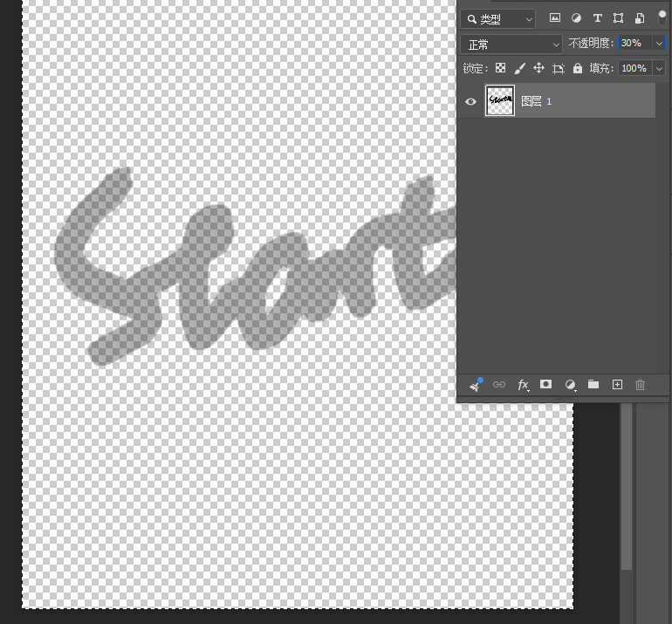Select the 图层 1 layer name

pyautogui.click(x=536, y=101)
